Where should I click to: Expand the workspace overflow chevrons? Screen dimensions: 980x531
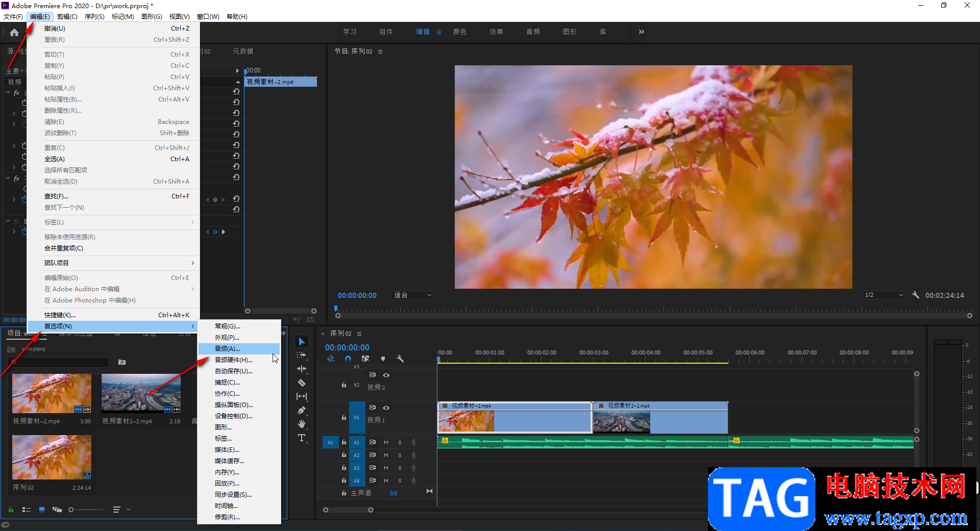(x=641, y=32)
